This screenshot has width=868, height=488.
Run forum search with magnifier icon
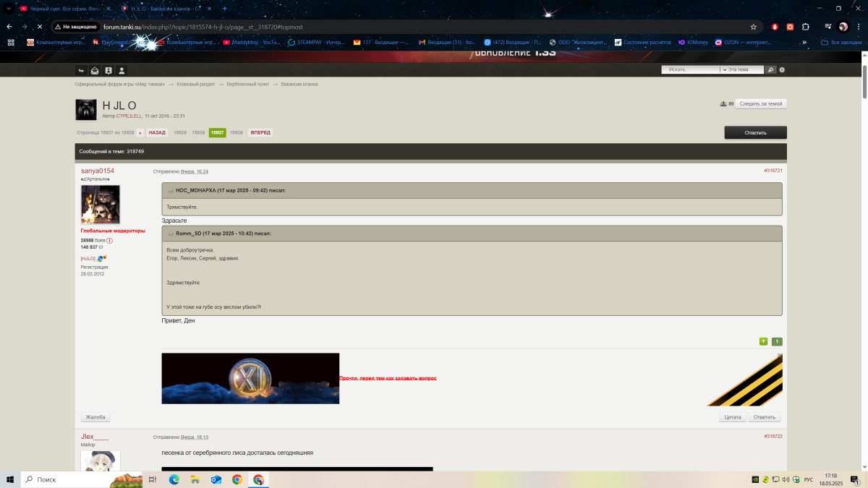pos(771,70)
